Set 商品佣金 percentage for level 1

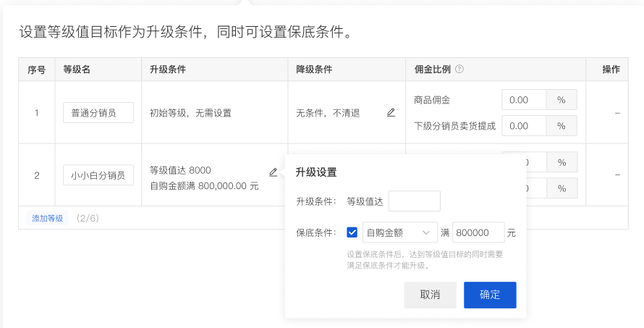click(x=524, y=100)
